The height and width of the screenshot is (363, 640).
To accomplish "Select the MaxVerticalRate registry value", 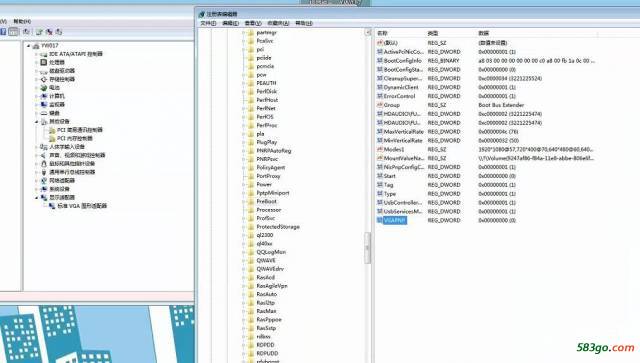I will coord(403,131).
